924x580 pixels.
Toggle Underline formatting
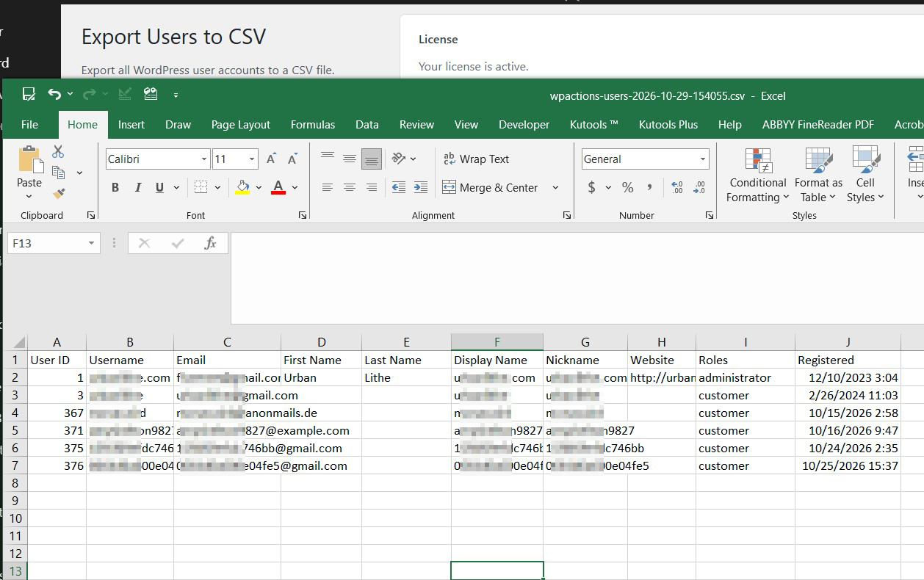pyautogui.click(x=159, y=188)
